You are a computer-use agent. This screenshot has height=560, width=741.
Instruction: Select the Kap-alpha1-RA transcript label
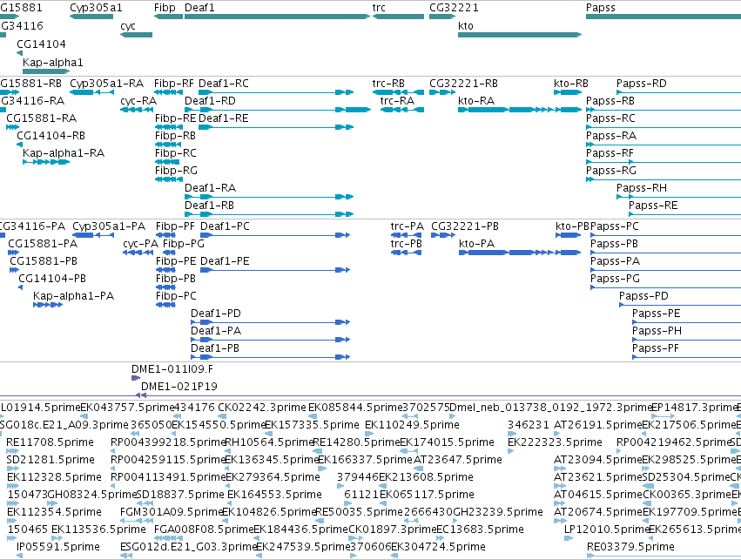[64, 153]
